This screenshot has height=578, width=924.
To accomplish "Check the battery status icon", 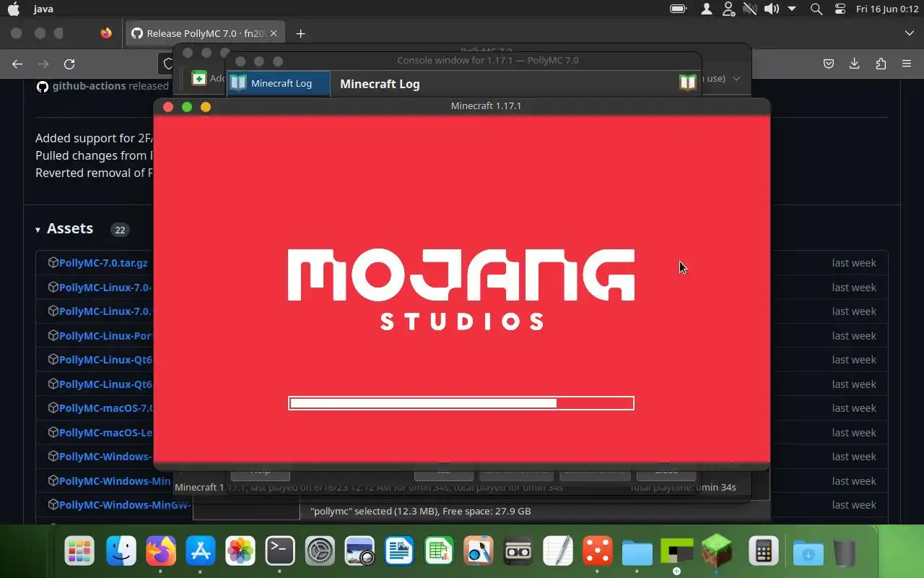I will [x=678, y=9].
